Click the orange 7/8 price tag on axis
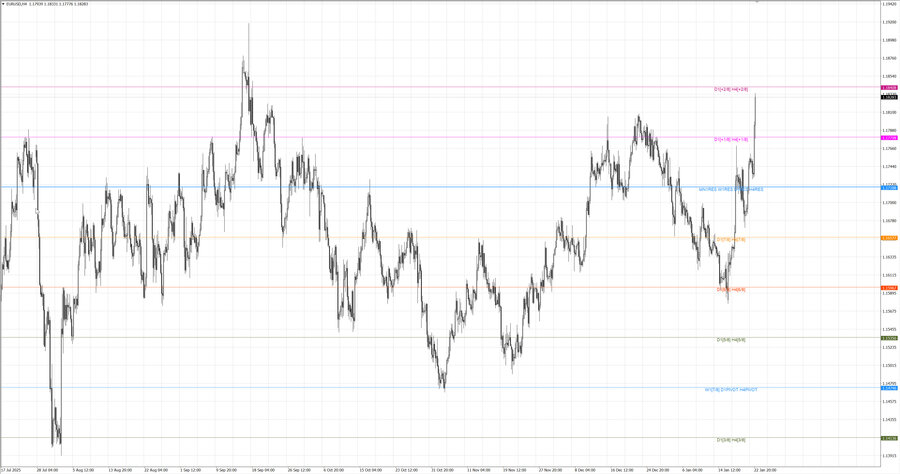This screenshot has width=900, height=474. 889,238
